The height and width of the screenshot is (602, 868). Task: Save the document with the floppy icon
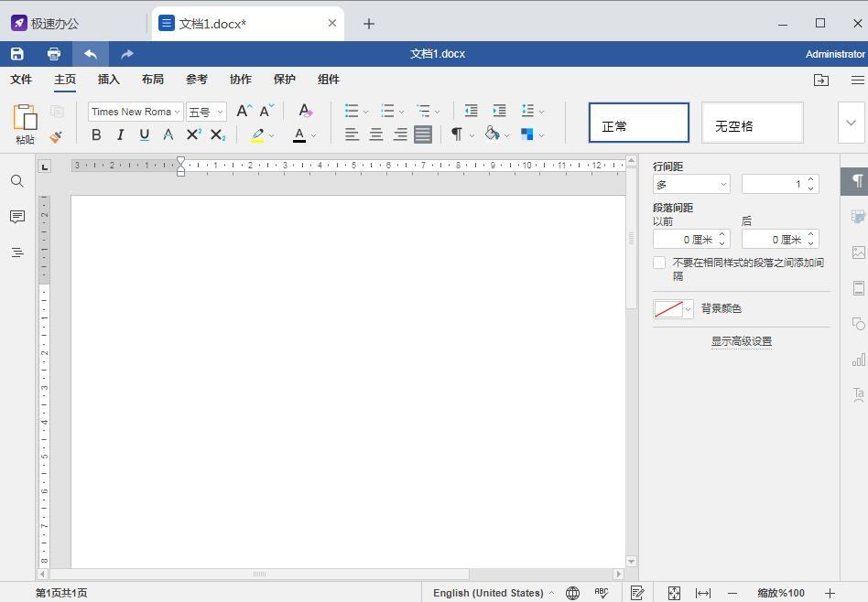click(x=17, y=54)
